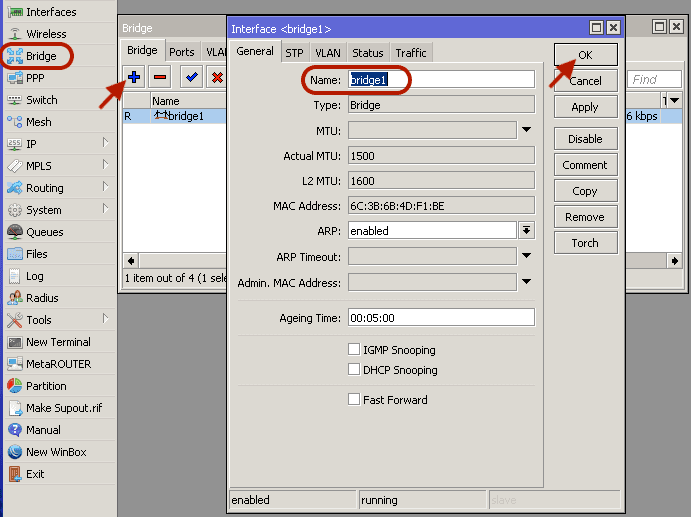Screen dimensions: 691x517
Task: Click the Comment button
Action: (586, 165)
